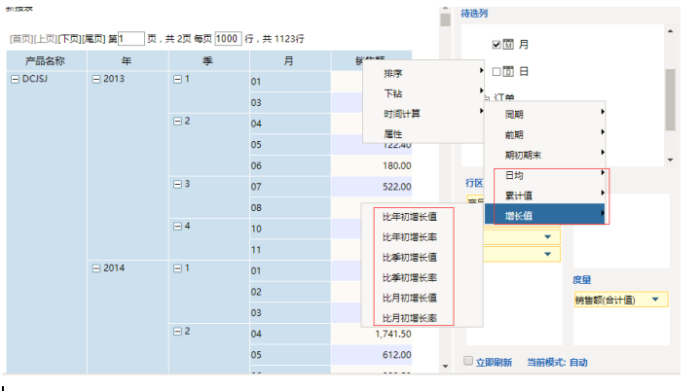Select the 180.00 sales cell

372,166
